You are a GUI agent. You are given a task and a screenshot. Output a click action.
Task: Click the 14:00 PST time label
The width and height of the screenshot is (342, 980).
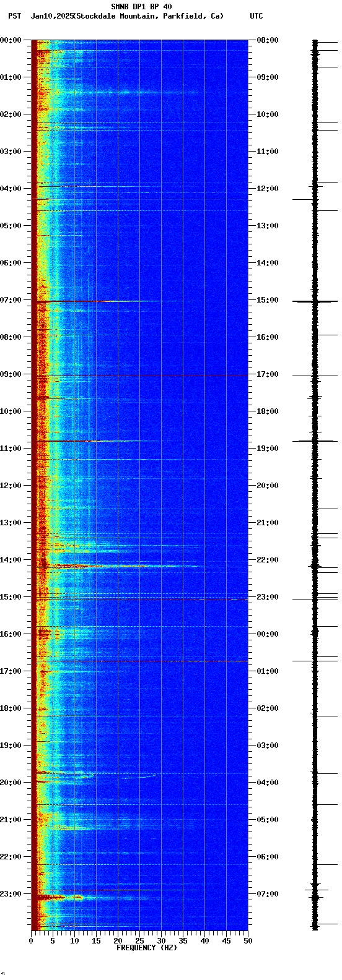(x=11, y=560)
